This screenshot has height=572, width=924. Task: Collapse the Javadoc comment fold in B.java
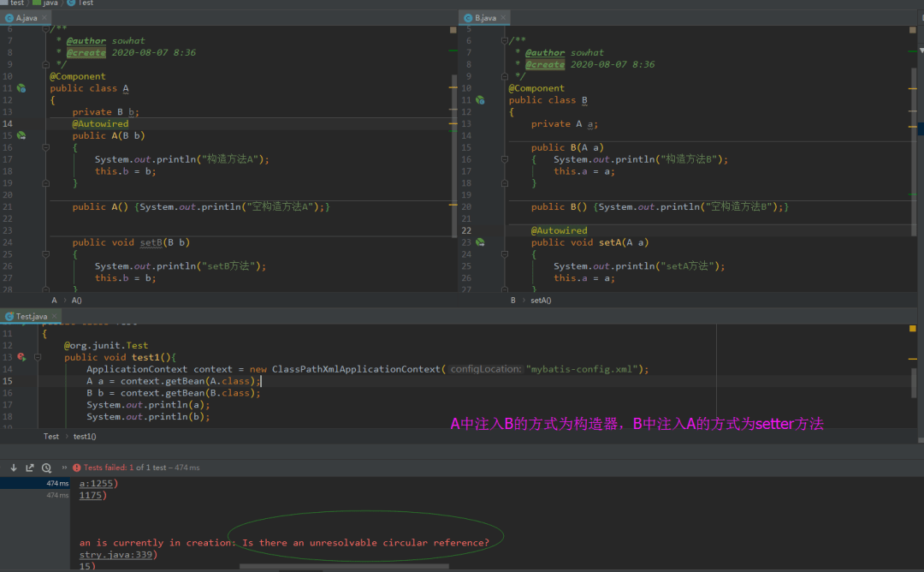505,41
